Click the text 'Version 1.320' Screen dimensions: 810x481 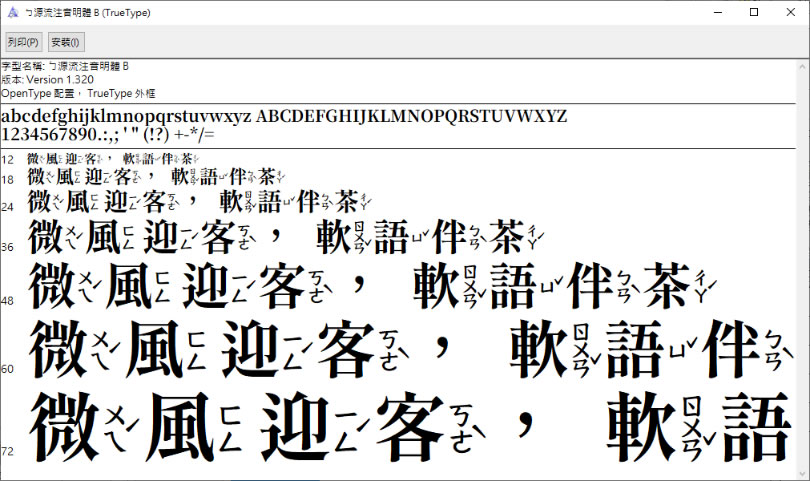(60, 80)
